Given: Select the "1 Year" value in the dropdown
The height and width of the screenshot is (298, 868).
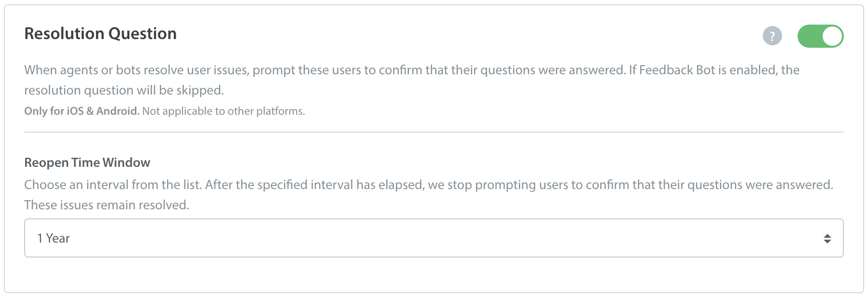Looking at the screenshot, I should pyautogui.click(x=54, y=238).
